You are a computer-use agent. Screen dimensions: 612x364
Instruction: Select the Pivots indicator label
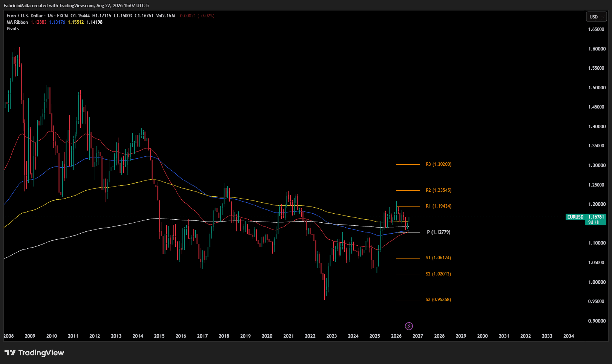(x=13, y=29)
